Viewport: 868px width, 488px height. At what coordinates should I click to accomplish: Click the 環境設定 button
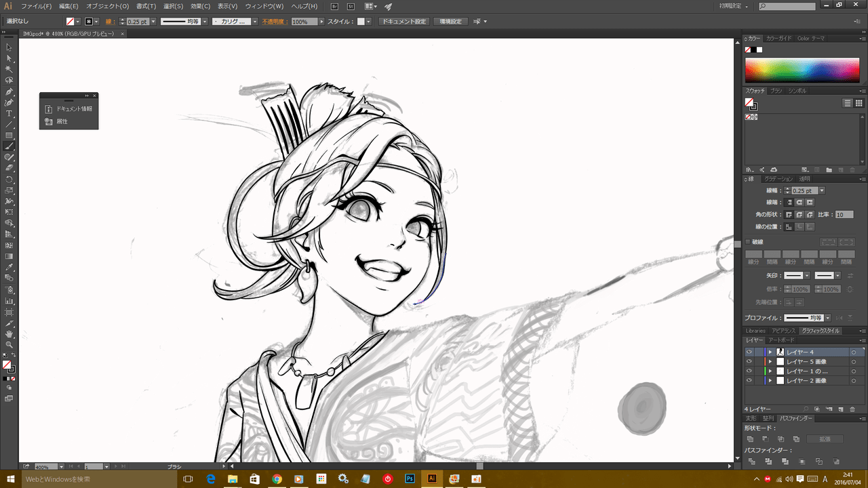pos(450,22)
